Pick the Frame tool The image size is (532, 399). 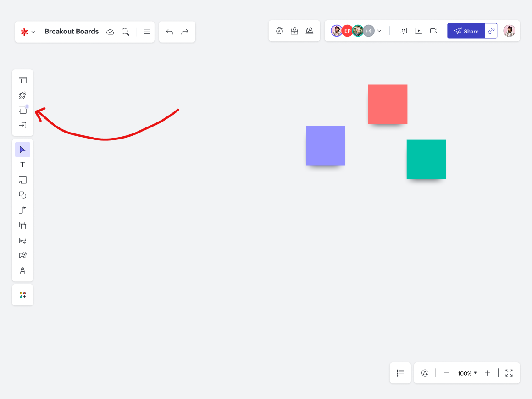[22, 225]
